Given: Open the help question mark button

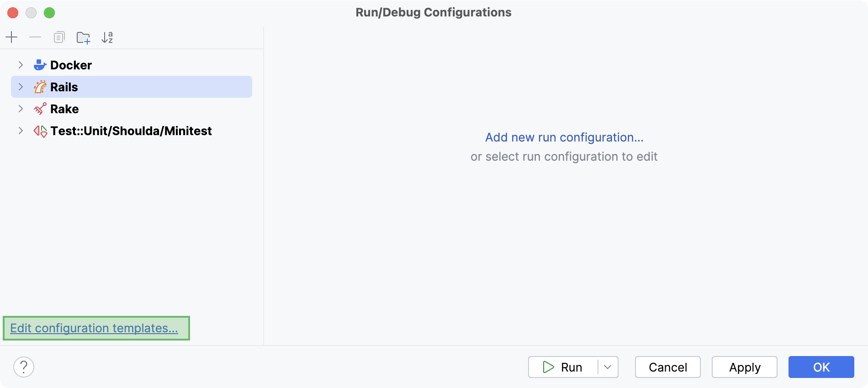Looking at the screenshot, I should coord(24,367).
